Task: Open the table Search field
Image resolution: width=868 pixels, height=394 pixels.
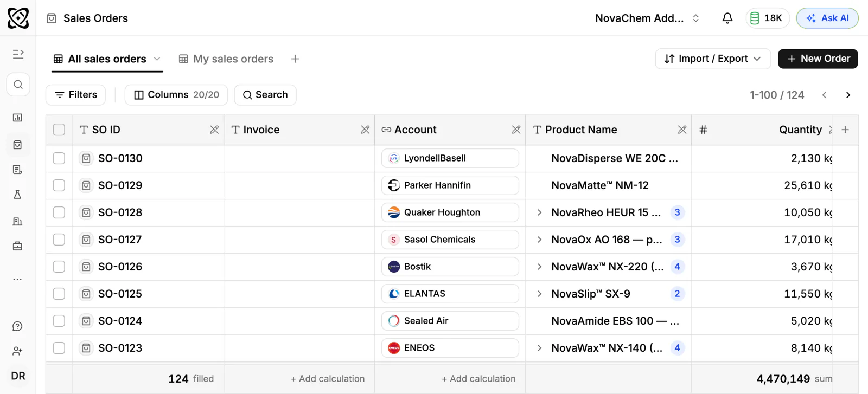Action: pos(265,95)
